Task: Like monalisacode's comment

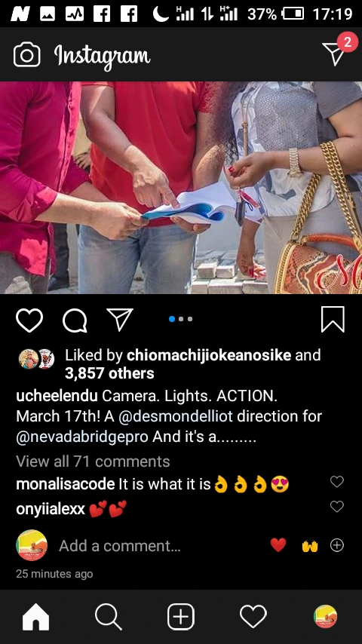Action: [337, 481]
